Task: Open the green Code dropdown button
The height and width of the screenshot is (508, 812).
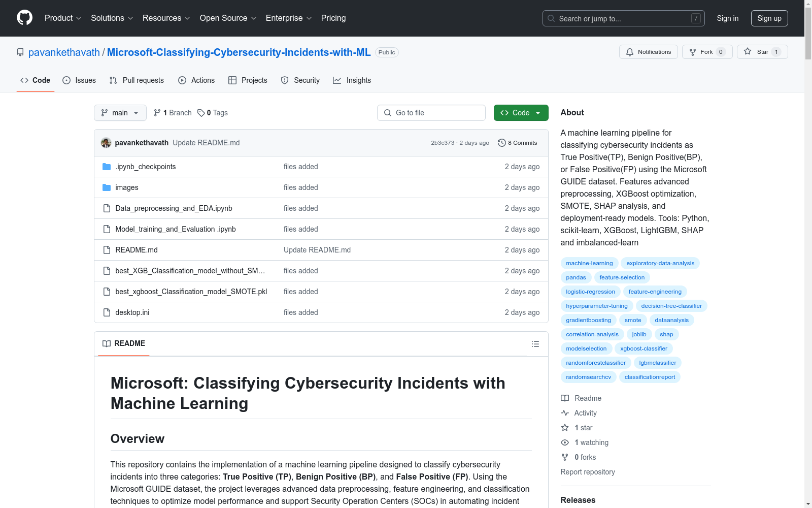Action: click(521, 113)
